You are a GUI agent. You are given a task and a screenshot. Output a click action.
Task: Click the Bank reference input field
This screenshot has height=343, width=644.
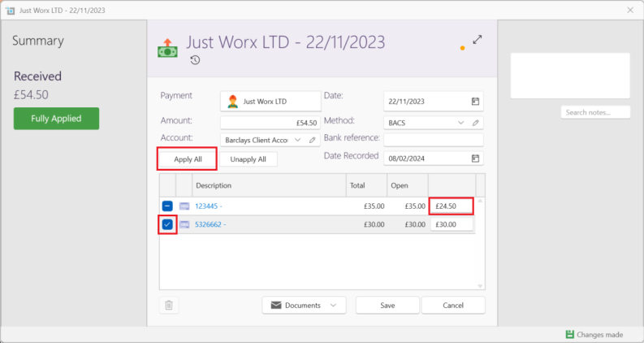434,140
